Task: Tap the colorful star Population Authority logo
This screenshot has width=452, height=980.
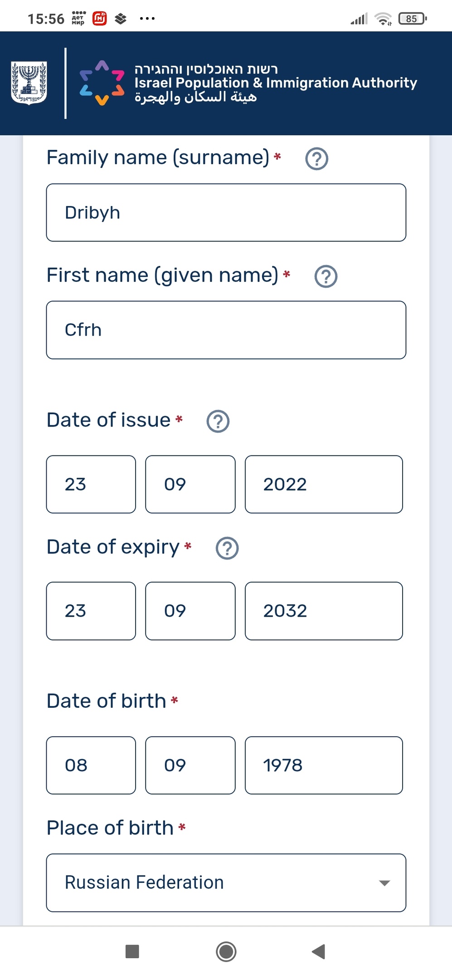Action: click(102, 83)
